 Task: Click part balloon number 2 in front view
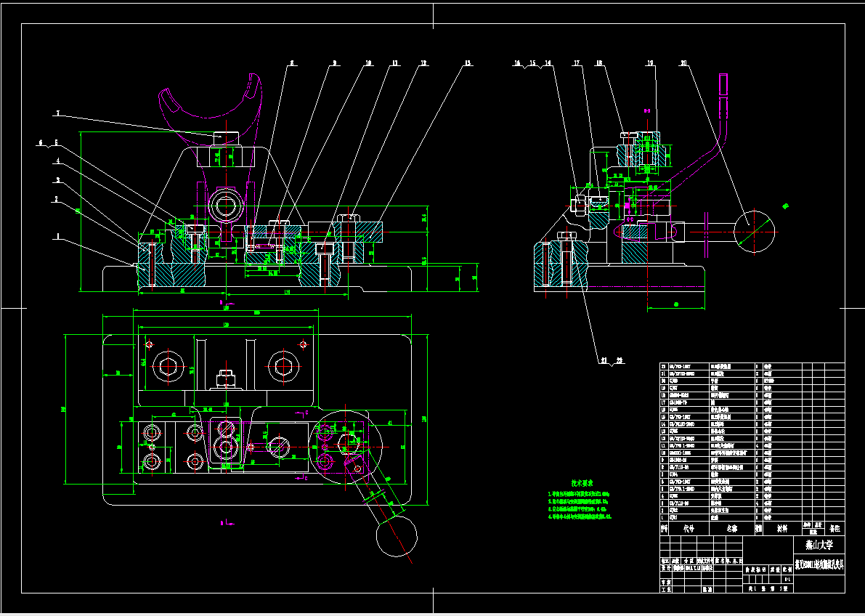57,199
